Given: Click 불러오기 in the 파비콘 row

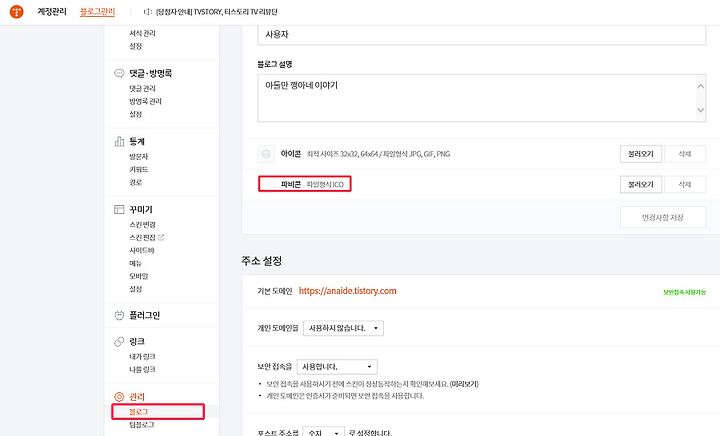Looking at the screenshot, I should [641, 184].
